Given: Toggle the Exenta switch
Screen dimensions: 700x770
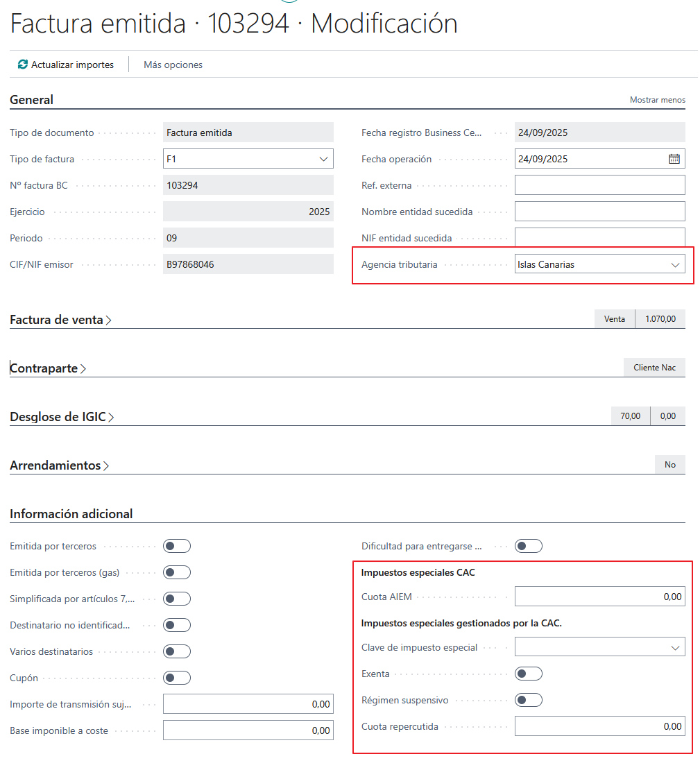Looking at the screenshot, I should pyautogui.click(x=528, y=674).
